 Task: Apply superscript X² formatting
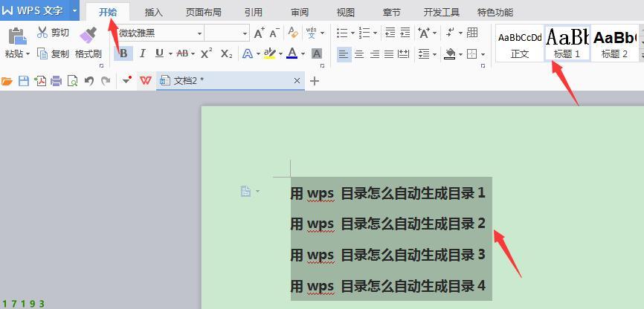[x=206, y=53]
